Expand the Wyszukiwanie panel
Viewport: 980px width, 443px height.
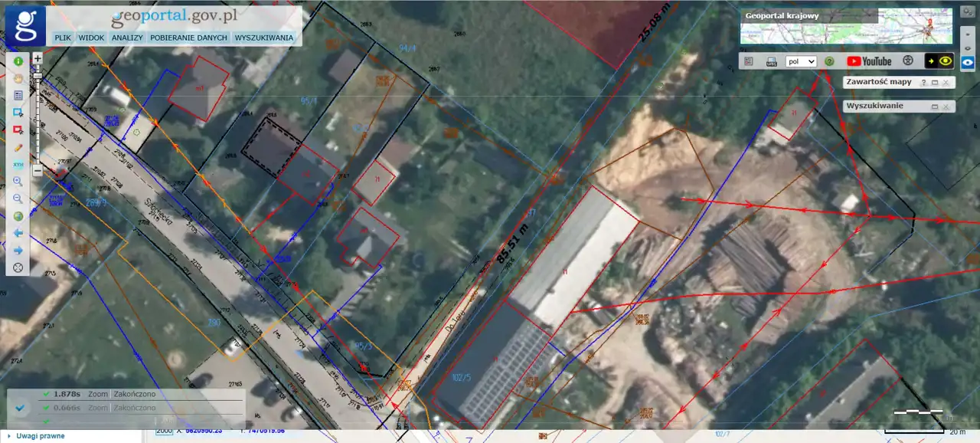pos(935,107)
